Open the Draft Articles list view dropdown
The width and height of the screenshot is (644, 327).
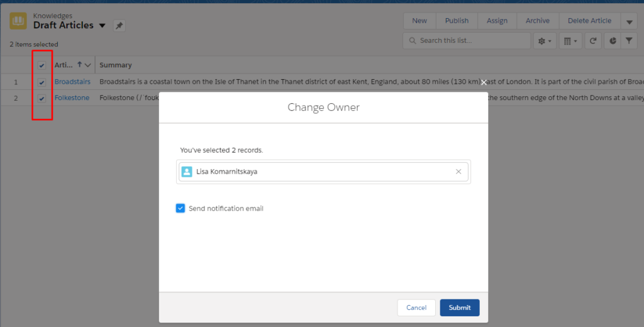pyautogui.click(x=103, y=26)
